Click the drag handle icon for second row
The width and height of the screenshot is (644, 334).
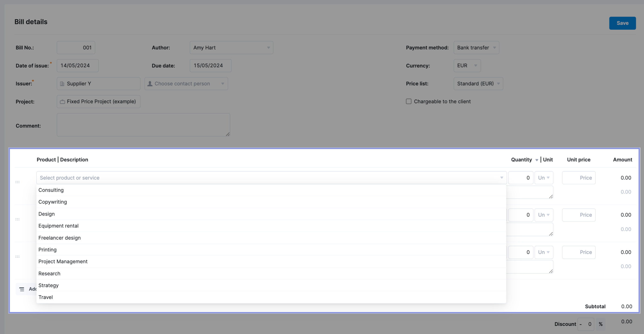tap(17, 219)
